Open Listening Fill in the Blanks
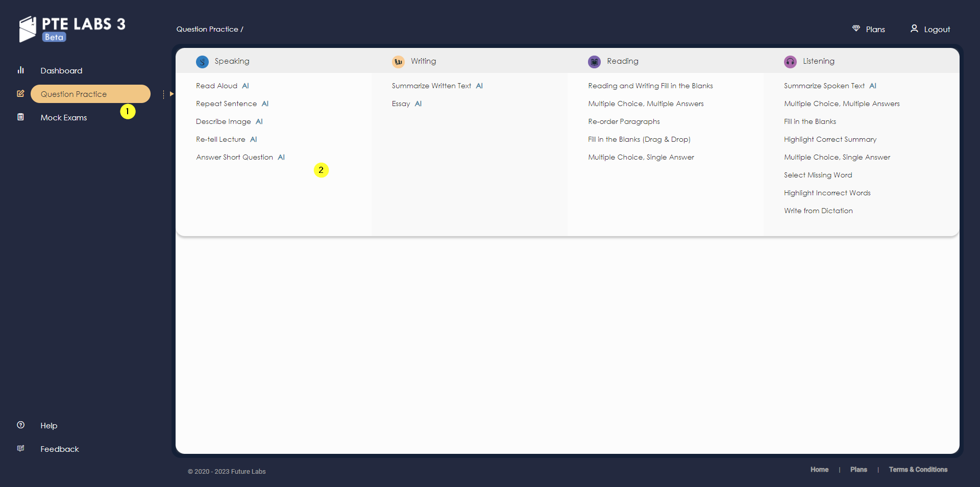This screenshot has width=980, height=487. click(810, 121)
